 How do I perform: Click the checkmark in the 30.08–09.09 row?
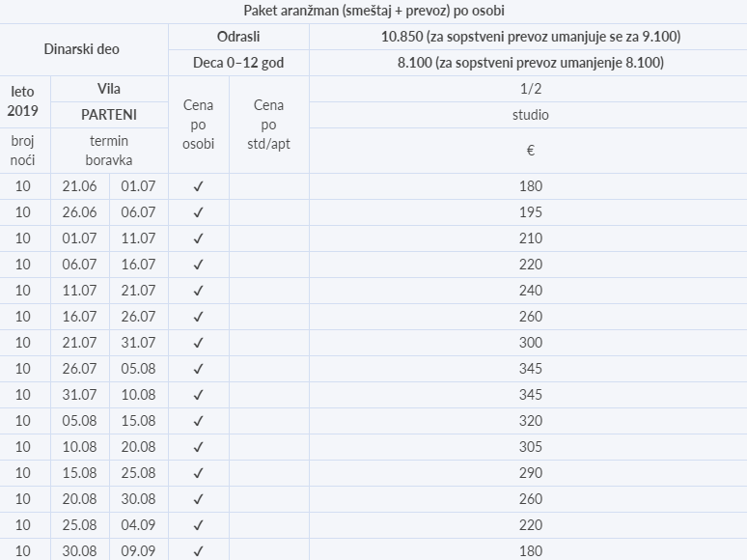tap(198, 551)
